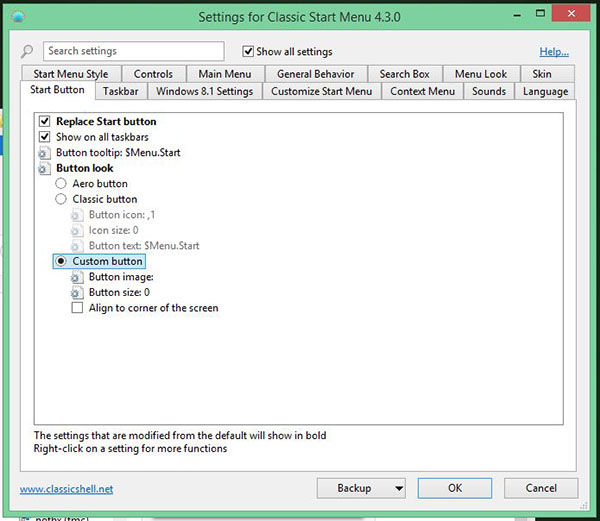Open the Menu Look tab
Viewport: 600px width, 521px height.
(481, 74)
